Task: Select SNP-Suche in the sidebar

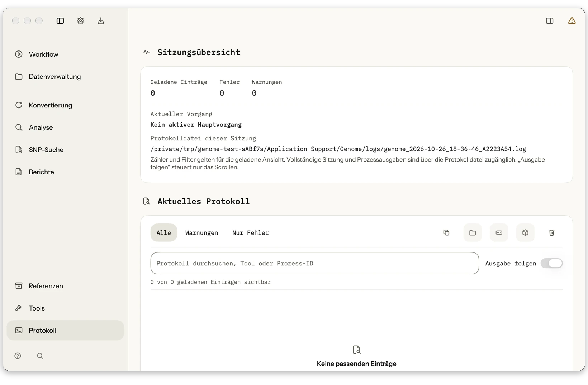Action: [x=65, y=150]
